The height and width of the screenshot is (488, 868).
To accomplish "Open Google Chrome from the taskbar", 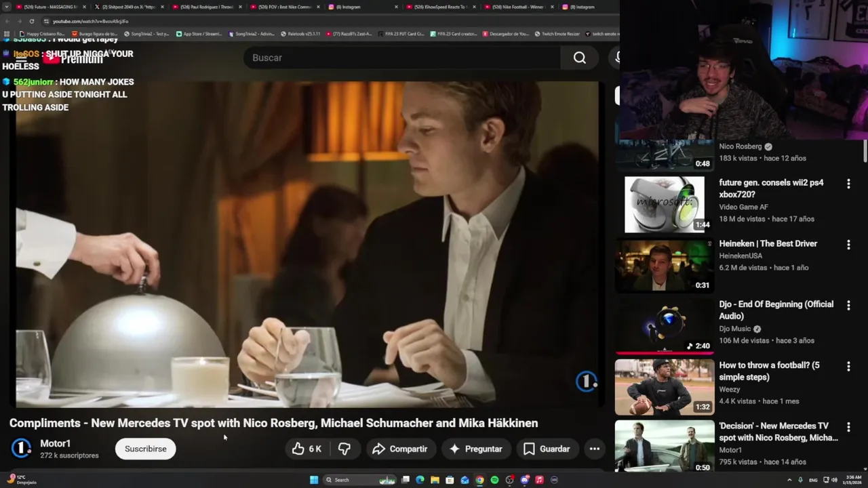I will coord(479,480).
